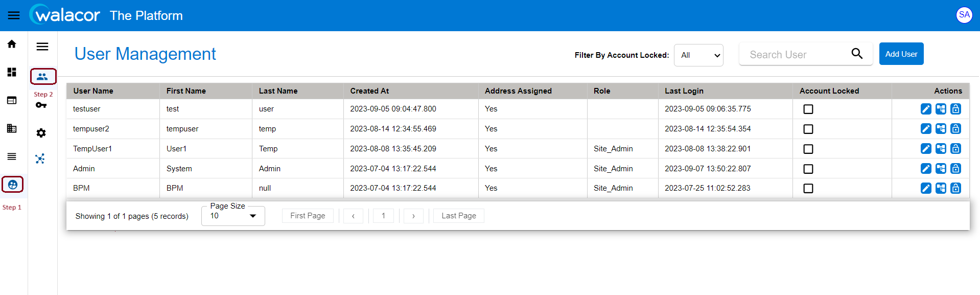This screenshot has width=980, height=295.
Task: Click the Add User button
Action: pyautogui.click(x=901, y=54)
